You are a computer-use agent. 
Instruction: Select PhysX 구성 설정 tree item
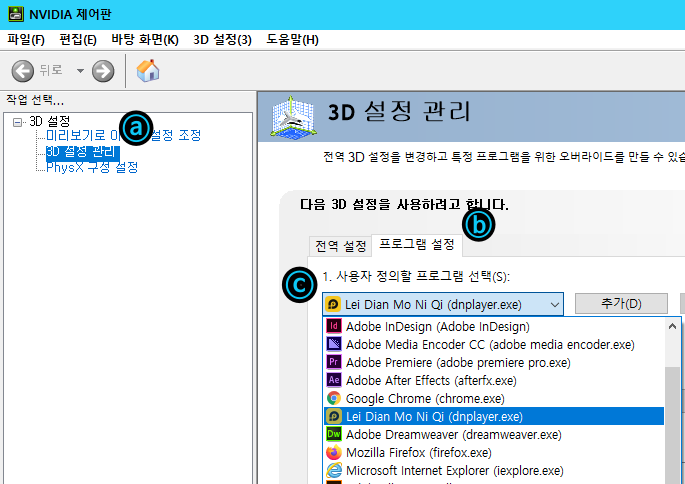point(92,167)
